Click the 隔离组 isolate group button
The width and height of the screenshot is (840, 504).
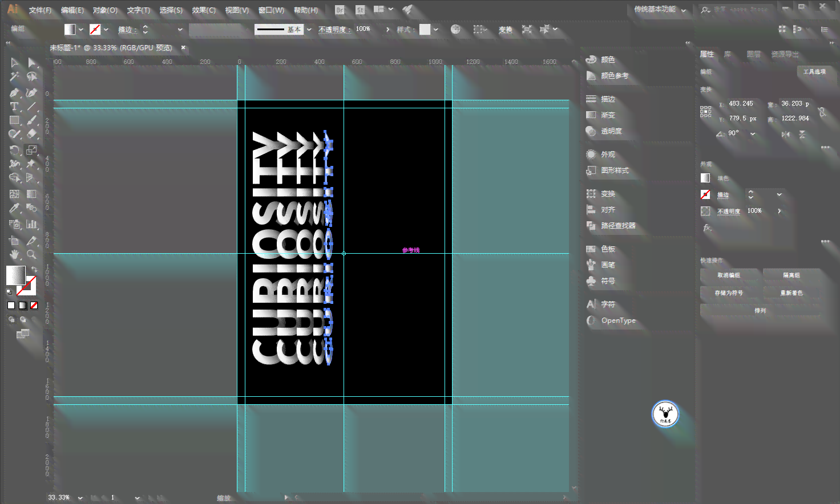click(x=791, y=275)
